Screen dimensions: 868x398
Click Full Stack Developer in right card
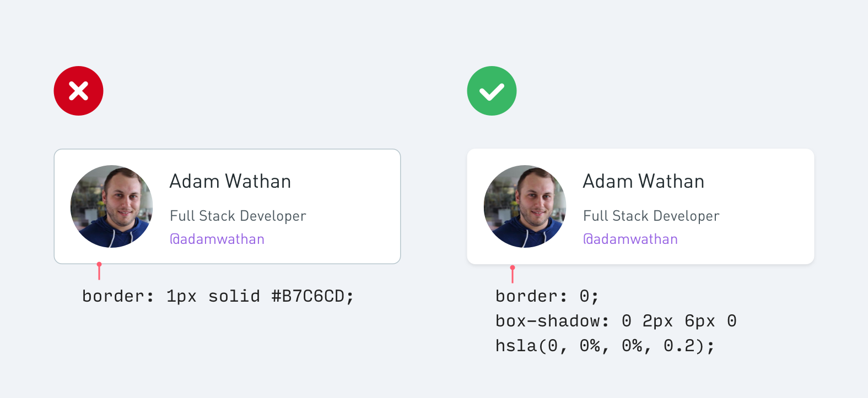(651, 216)
